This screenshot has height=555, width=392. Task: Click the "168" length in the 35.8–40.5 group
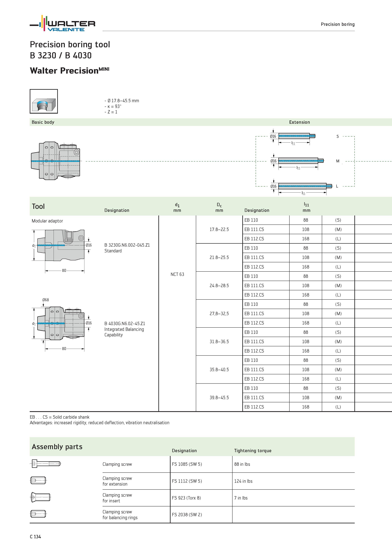click(306, 379)
